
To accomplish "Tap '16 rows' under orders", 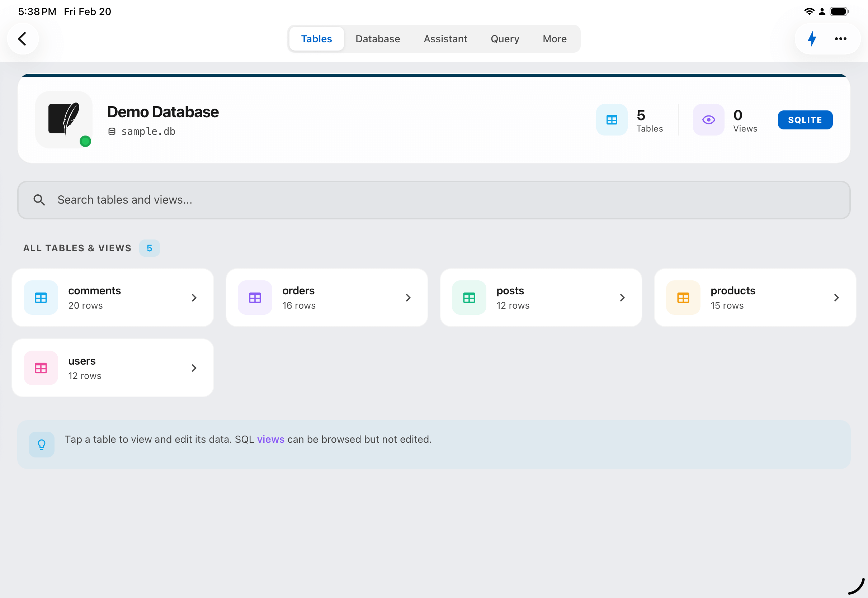I will point(299,306).
